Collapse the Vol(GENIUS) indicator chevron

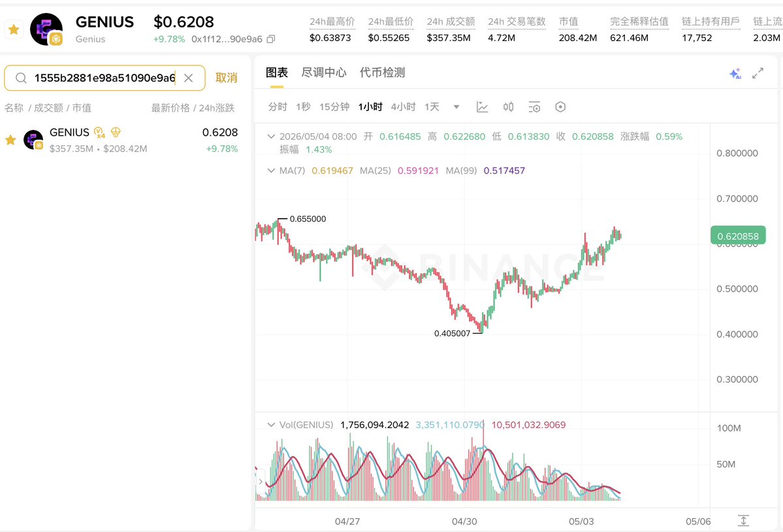(271, 425)
